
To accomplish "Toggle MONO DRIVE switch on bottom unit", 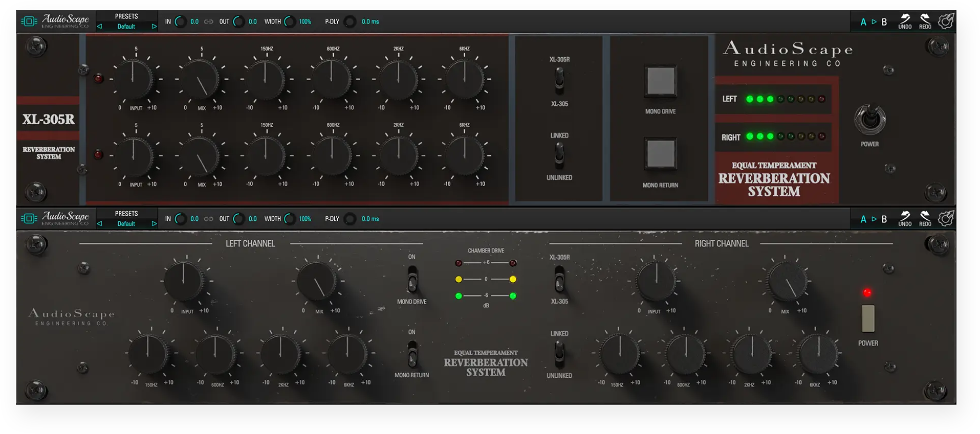I will click(412, 279).
